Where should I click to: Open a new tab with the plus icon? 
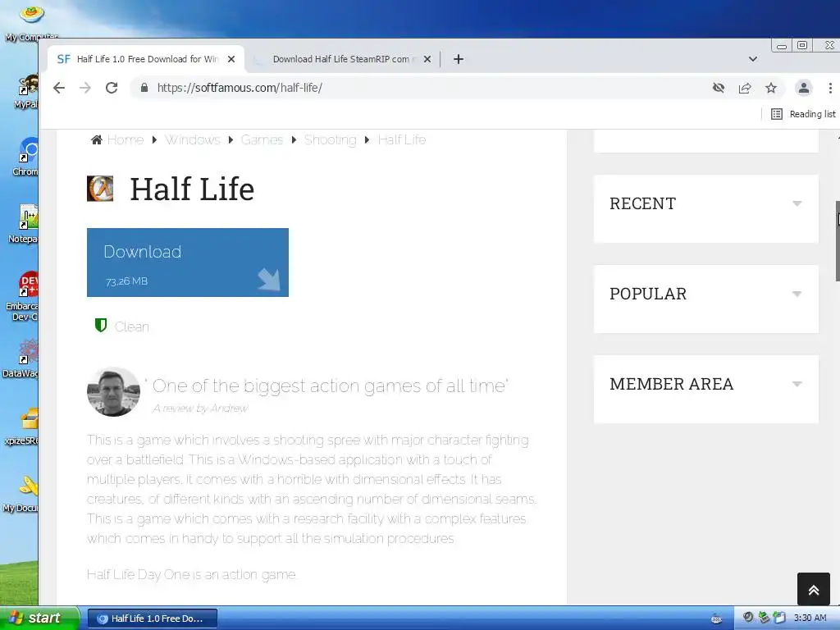[x=458, y=59]
